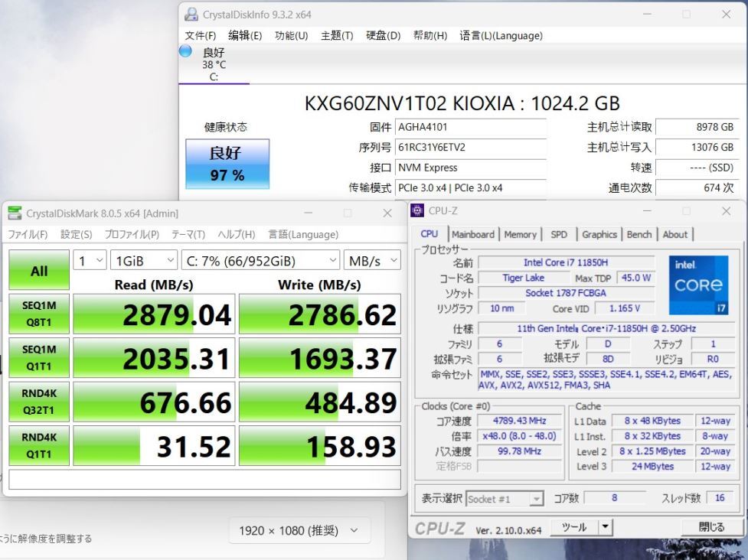The height and width of the screenshot is (560, 748).
Task: Open the drive dropdown C: 7% (66/952GiB)
Action: coord(260,261)
